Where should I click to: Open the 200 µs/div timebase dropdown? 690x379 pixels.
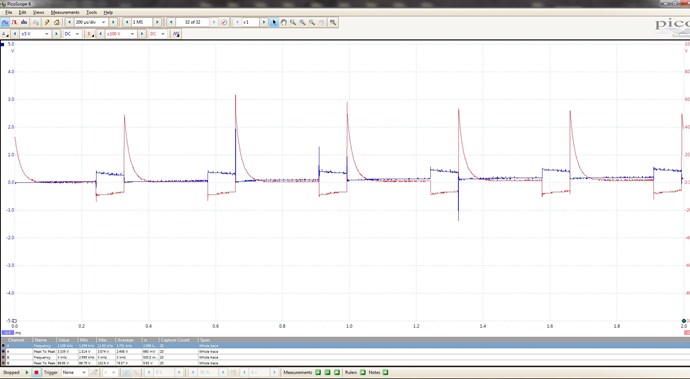coord(91,22)
